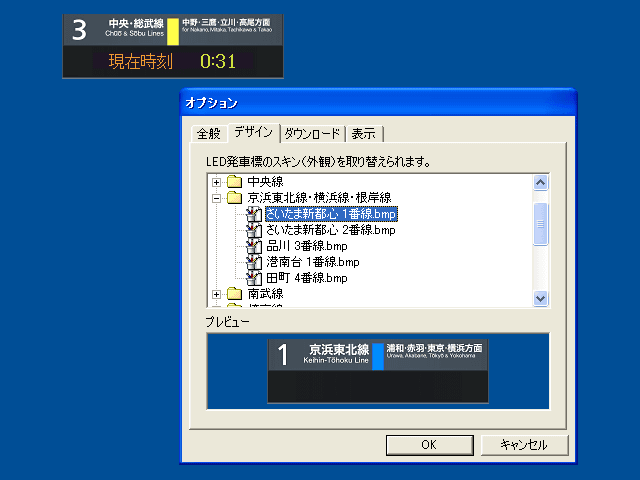Click the 現在時刻 LED display on desktop

point(173,62)
